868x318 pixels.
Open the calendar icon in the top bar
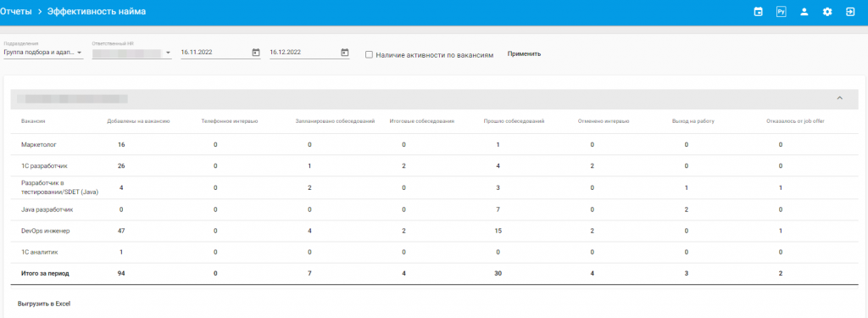(x=758, y=12)
